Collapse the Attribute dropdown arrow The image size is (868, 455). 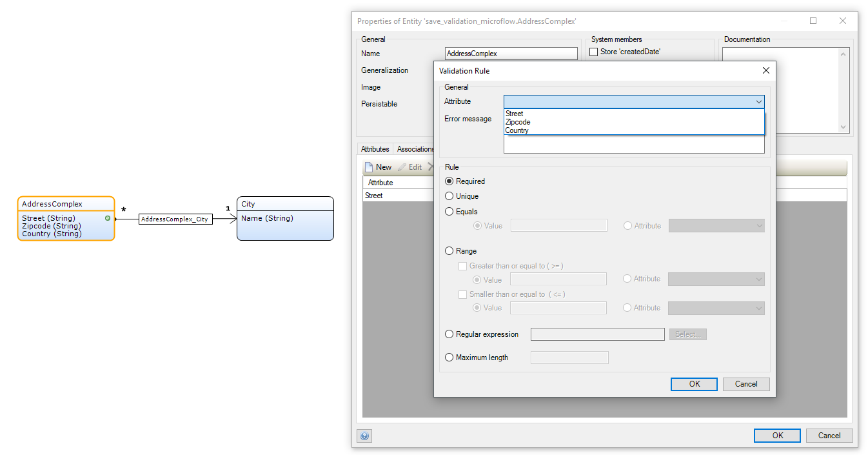point(758,102)
